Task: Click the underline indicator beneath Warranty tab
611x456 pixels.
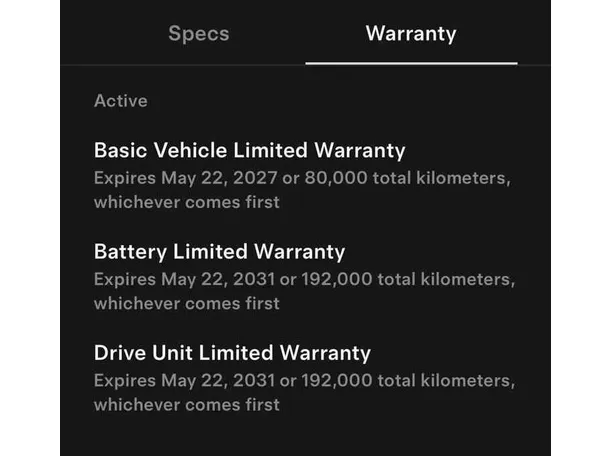Action: click(411, 63)
